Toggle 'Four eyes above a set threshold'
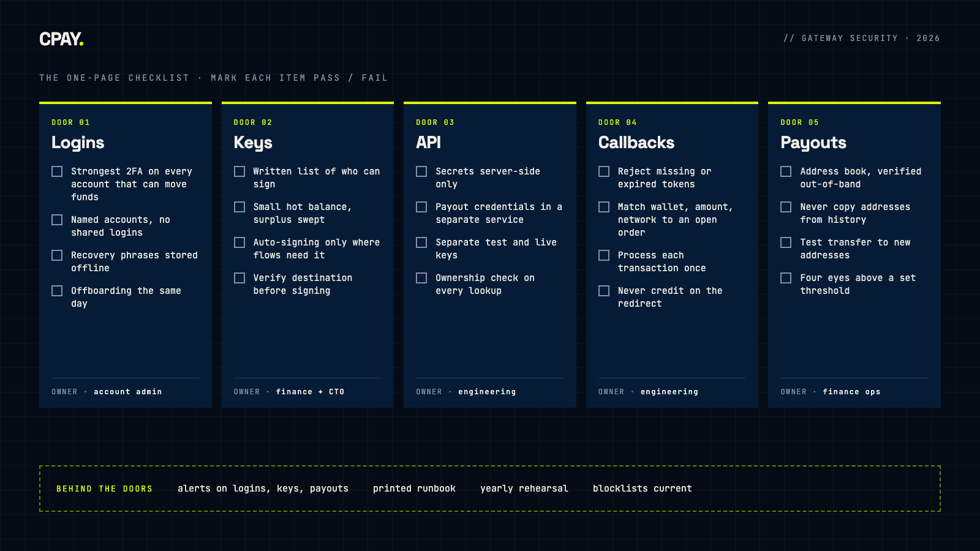Screen dimensions: 980x551 tap(786, 278)
